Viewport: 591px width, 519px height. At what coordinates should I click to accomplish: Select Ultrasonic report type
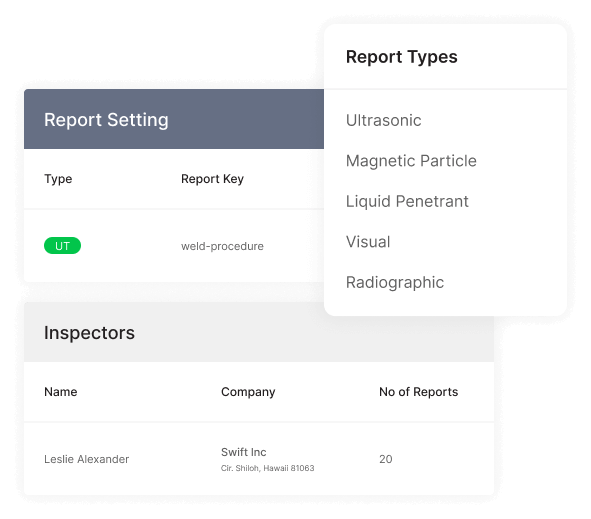coord(383,121)
